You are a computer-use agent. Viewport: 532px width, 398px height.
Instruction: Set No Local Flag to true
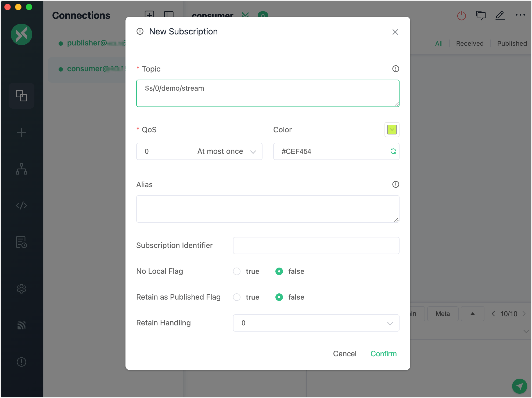(x=237, y=271)
